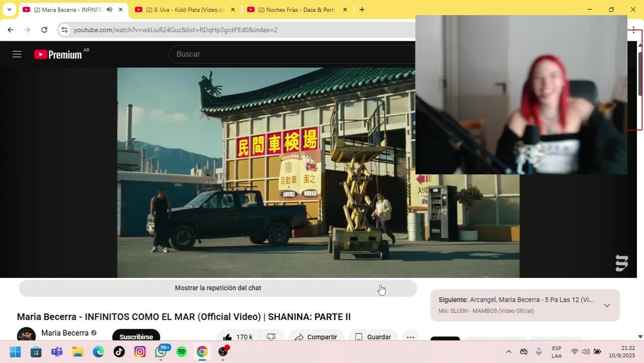Open Instagram from taskbar
Screen dimensions: 644x363
140,352
